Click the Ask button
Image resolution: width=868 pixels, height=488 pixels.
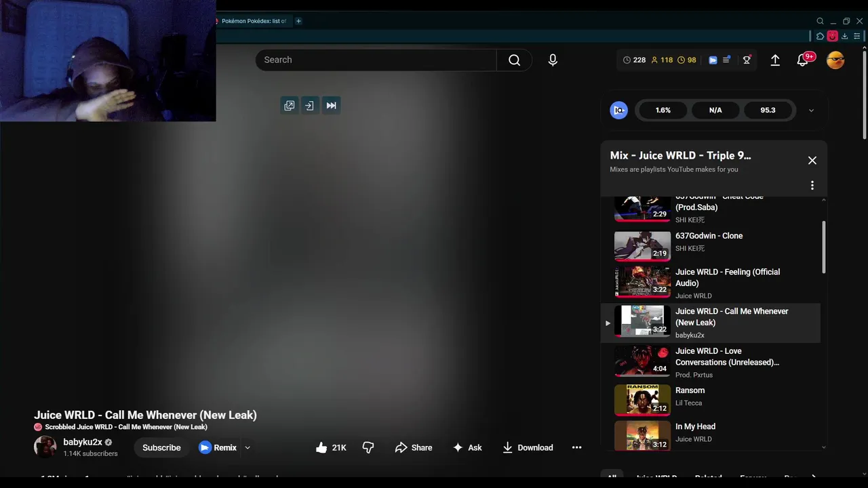click(x=467, y=447)
